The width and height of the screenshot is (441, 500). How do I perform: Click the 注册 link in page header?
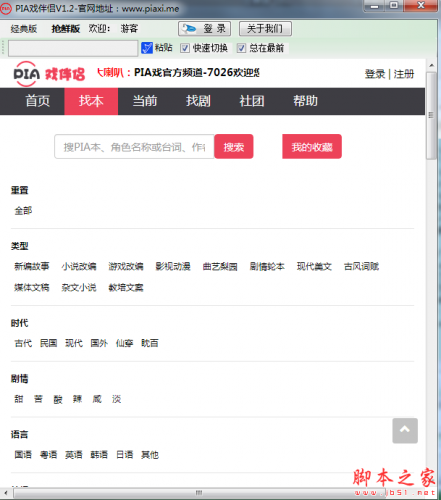click(x=404, y=74)
